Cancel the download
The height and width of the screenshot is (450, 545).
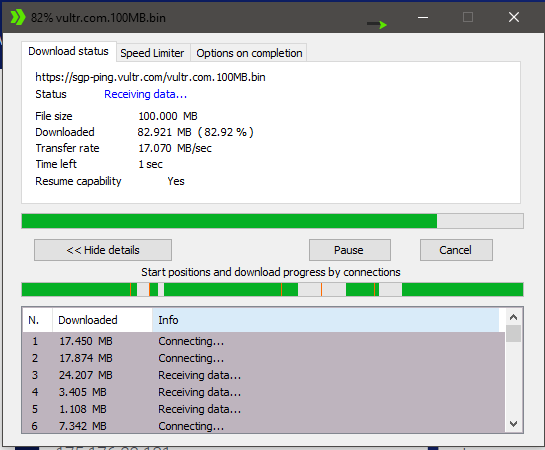pos(456,250)
